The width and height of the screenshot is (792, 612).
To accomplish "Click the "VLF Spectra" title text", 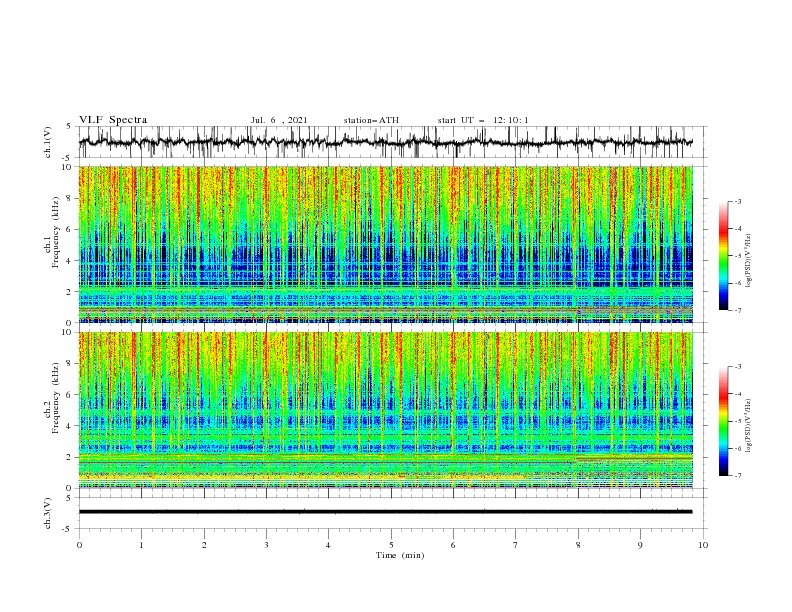I will click(113, 120).
